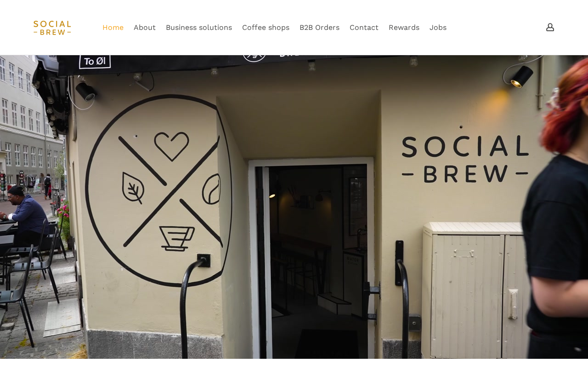Click the heart symbol in wall emblem
This screenshot has width=588, height=368.
click(171, 146)
